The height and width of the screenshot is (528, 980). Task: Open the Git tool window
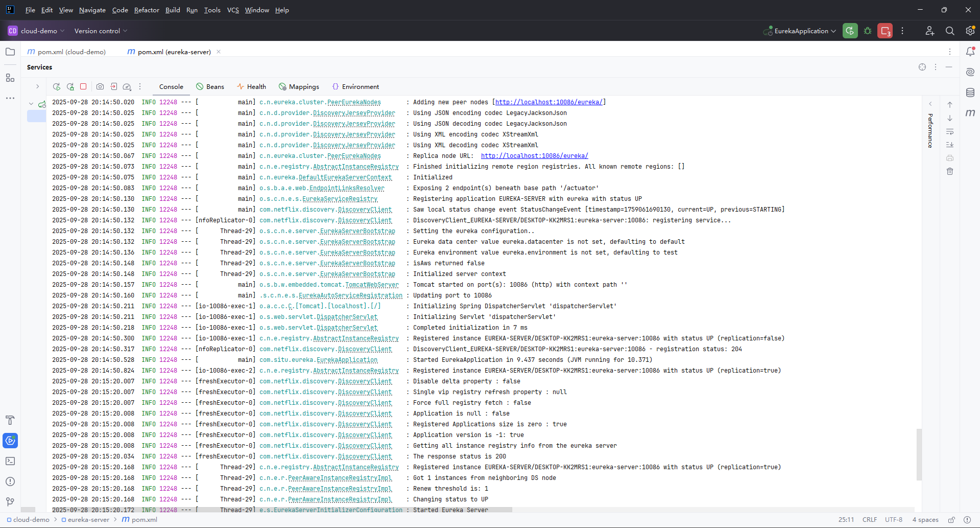(x=10, y=502)
